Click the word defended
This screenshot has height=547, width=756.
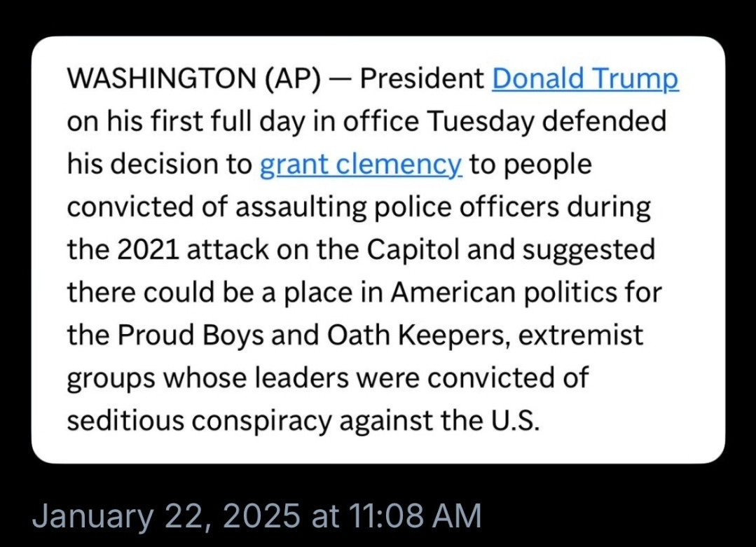(604, 121)
